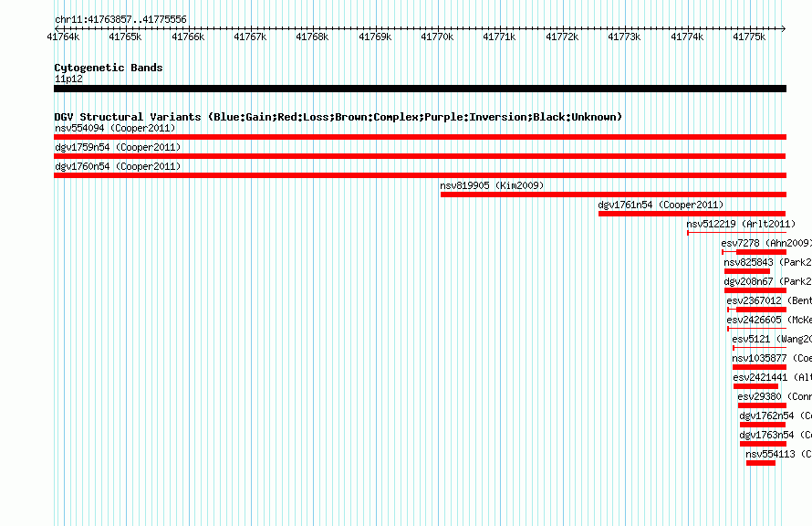Click the red bar under nsv819905
This screenshot has width=812, height=526.
pyautogui.click(x=614, y=195)
